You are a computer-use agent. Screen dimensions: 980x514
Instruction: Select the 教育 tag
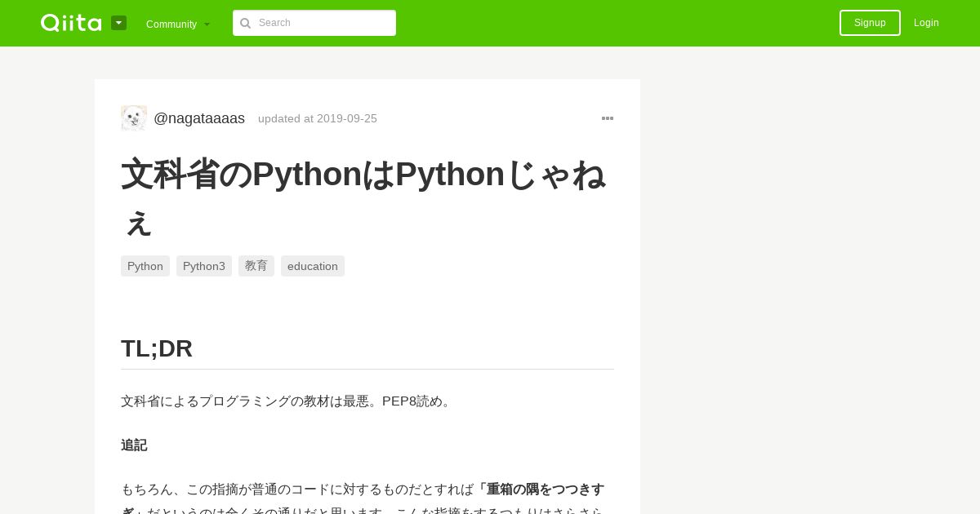256,266
